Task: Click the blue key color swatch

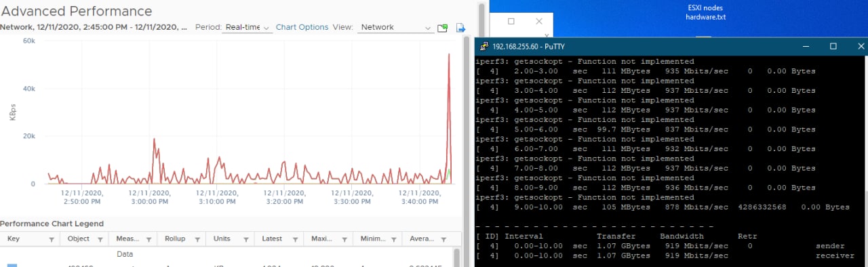Action: (12, 265)
